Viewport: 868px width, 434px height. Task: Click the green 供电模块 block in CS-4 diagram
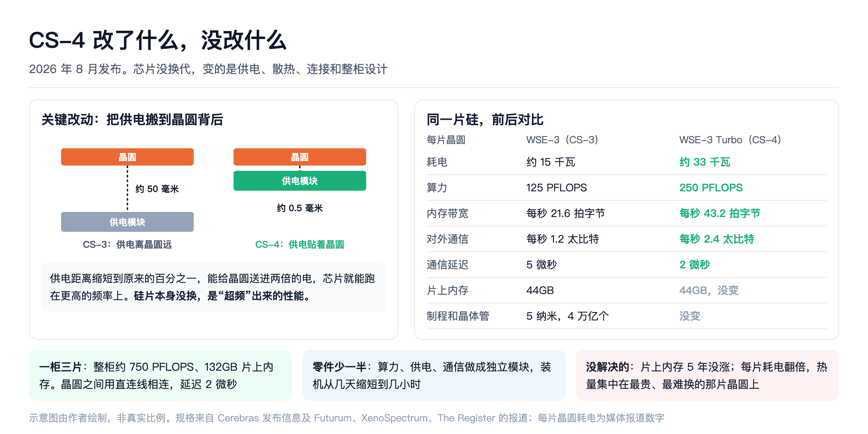pyautogui.click(x=299, y=180)
